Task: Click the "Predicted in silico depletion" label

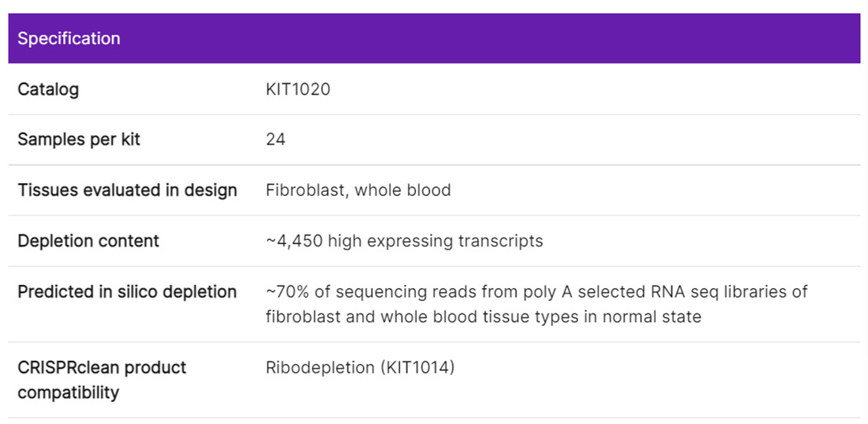Action: (127, 291)
